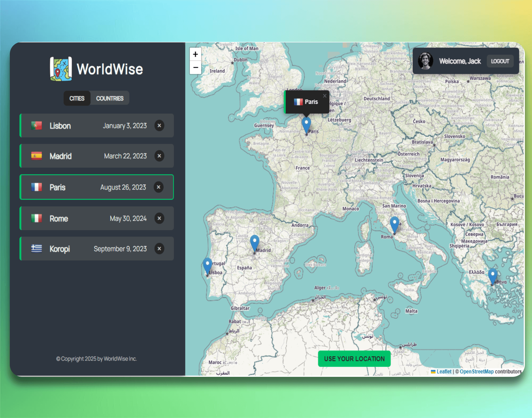532x418 pixels.
Task: Close the Paris map popup
Action: (325, 96)
